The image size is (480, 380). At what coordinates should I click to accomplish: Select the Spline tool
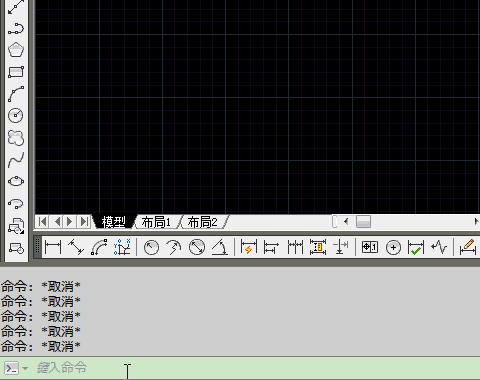pyautogui.click(x=16, y=160)
